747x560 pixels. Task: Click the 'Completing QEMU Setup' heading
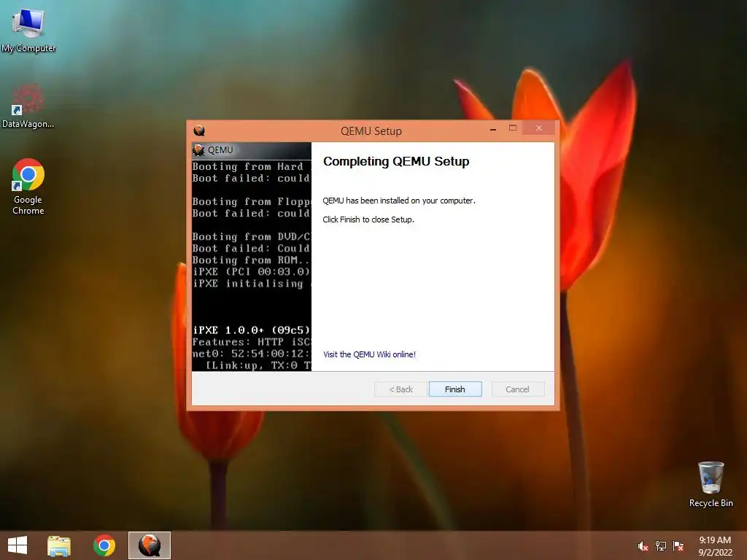click(396, 161)
